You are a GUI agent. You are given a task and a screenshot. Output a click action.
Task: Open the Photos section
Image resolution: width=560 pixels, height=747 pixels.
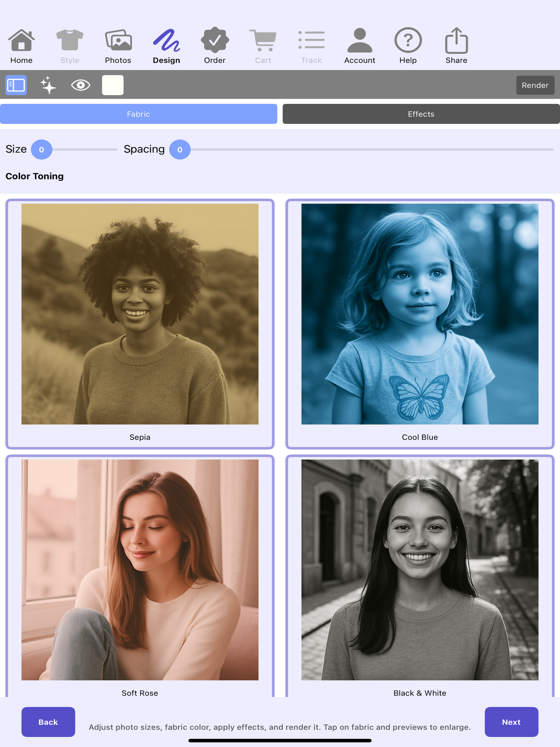coord(118,46)
